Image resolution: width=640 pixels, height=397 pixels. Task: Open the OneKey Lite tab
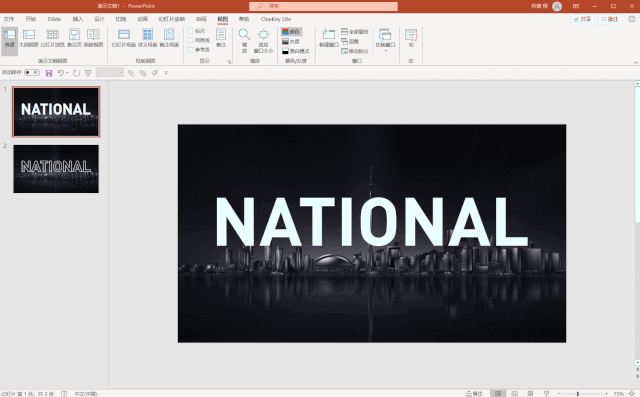pyautogui.click(x=276, y=19)
